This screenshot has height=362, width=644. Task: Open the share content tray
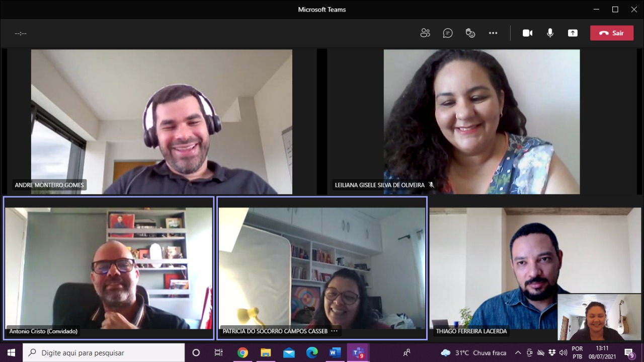(x=573, y=33)
